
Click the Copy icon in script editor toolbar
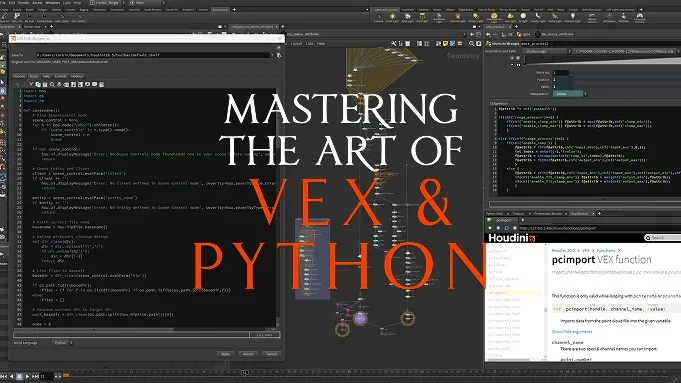(x=38, y=84)
